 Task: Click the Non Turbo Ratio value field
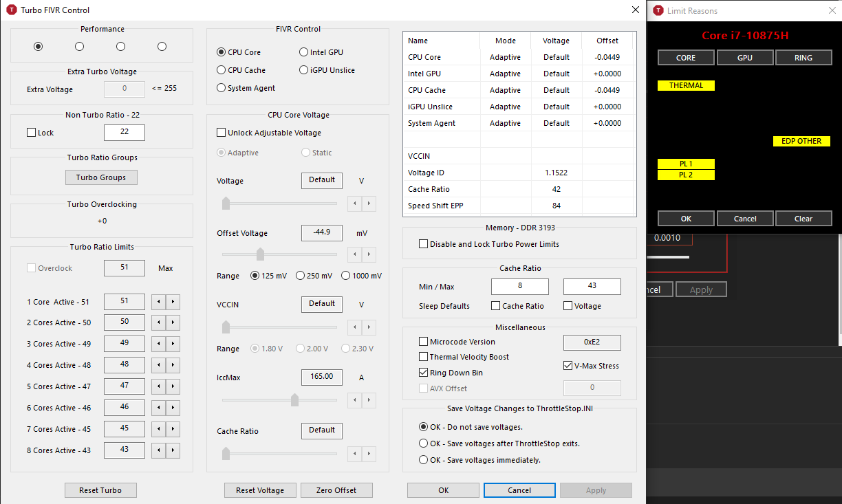point(125,133)
